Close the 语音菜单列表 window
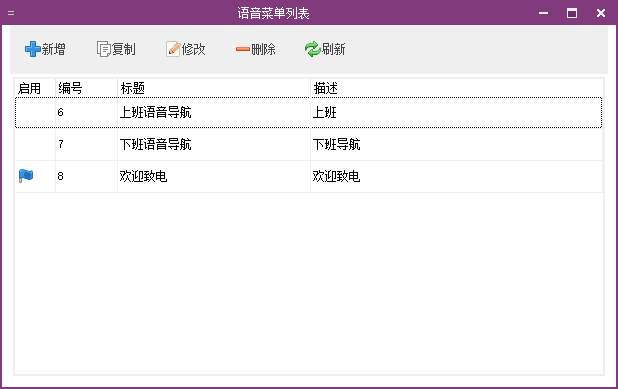618x389 pixels. [x=601, y=13]
